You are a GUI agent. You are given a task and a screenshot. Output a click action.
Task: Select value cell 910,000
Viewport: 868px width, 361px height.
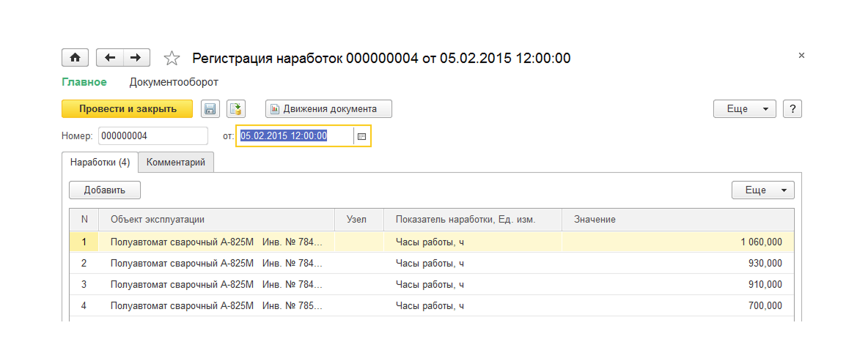tap(678, 284)
